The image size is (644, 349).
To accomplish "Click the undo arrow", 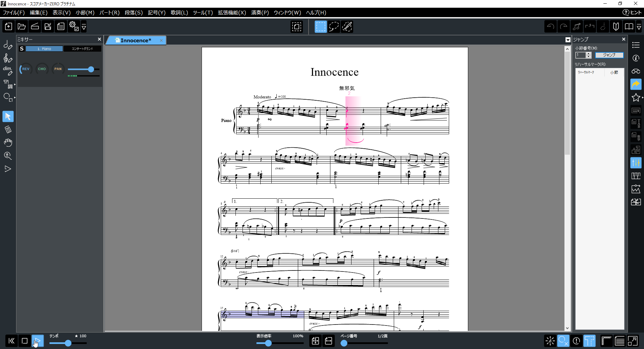I will pyautogui.click(x=550, y=27).
